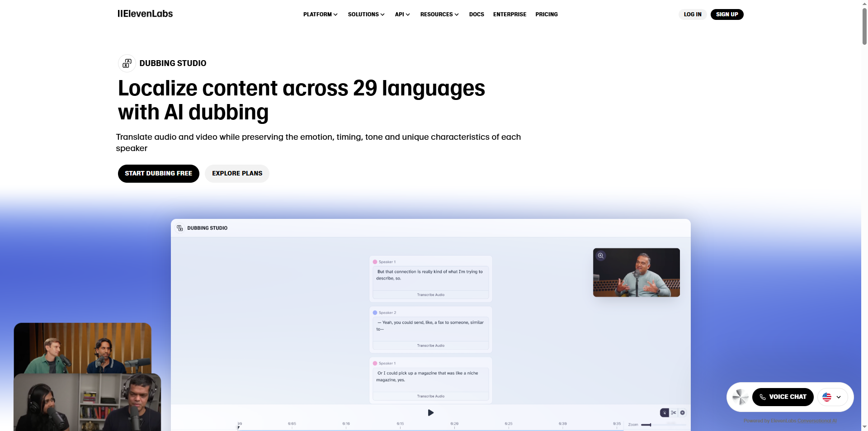Image resolution: width=868 pixels, height=431 pixels.
Task: Click the Explore Plans button
Action: 236,173
